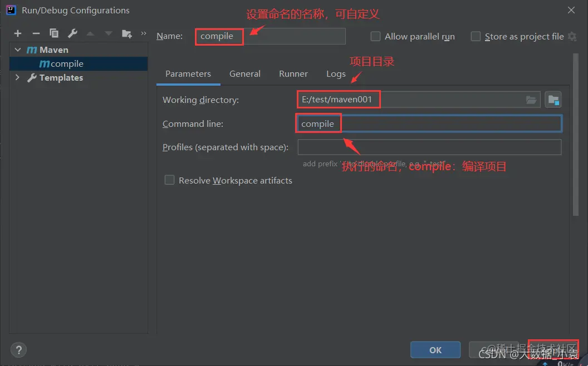Image resolution: width=588 pixels, height=366 pixels.
Task: Click the help question mark icon
Action: pyautogui.click(x=18, y=350)
